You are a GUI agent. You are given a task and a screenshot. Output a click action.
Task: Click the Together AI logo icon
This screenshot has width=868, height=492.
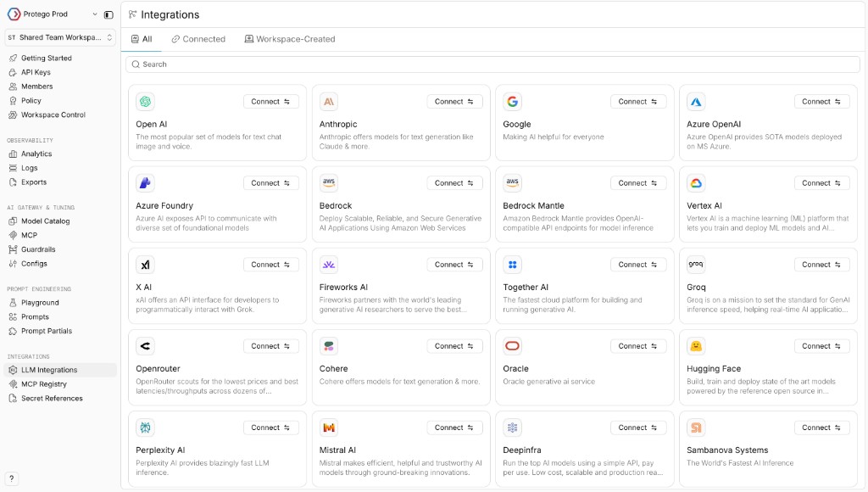513,265
